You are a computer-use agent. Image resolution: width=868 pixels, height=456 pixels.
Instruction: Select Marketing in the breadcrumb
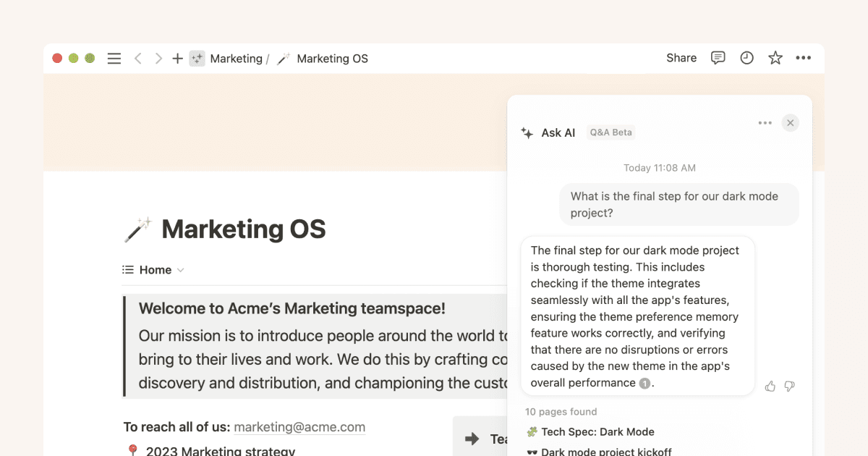point(235,58)
